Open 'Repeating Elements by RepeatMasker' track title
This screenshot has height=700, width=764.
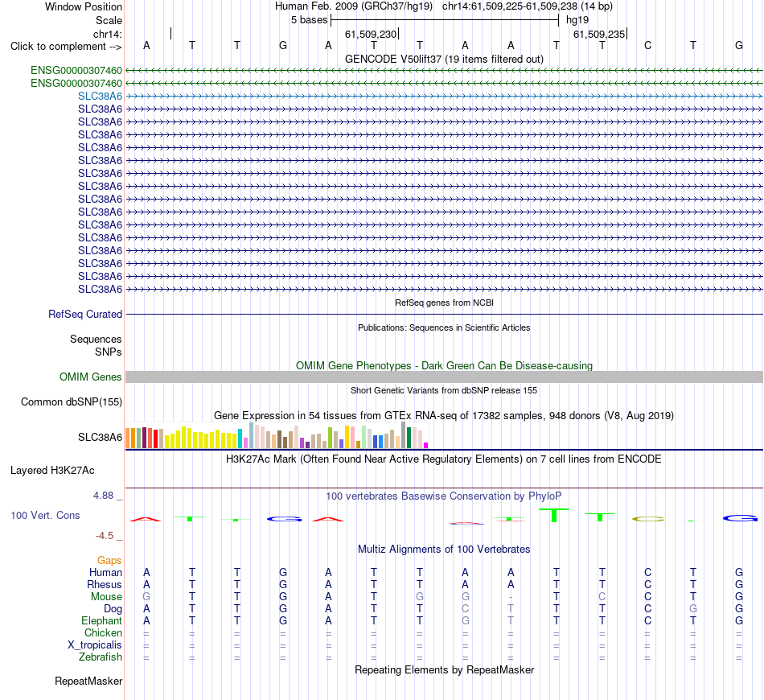click(x=444, y=670)
